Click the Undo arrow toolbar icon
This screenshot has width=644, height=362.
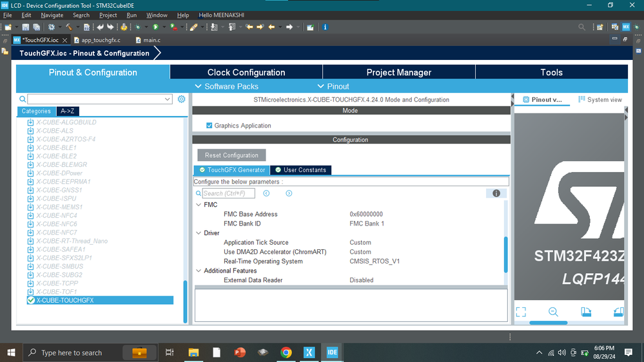(100, 27)
